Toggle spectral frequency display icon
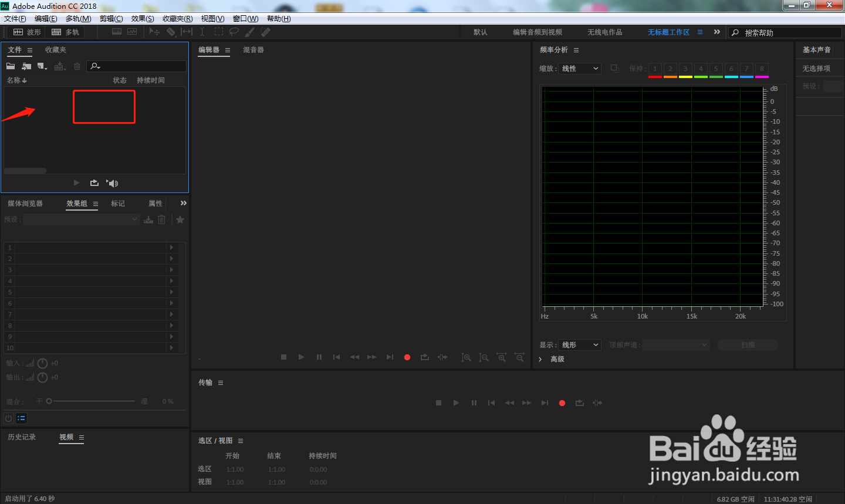845x504 pixels. (117, 32)
